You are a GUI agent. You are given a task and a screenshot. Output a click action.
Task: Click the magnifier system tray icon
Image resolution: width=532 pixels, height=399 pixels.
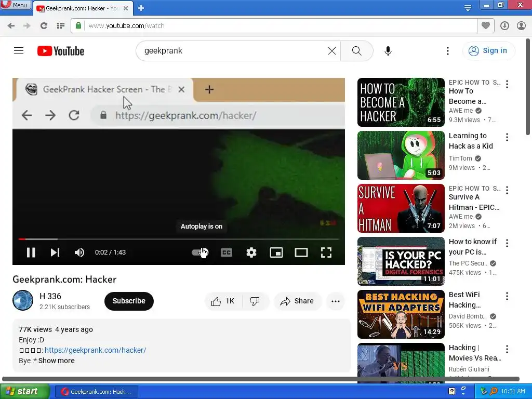(x=494, y=392)
